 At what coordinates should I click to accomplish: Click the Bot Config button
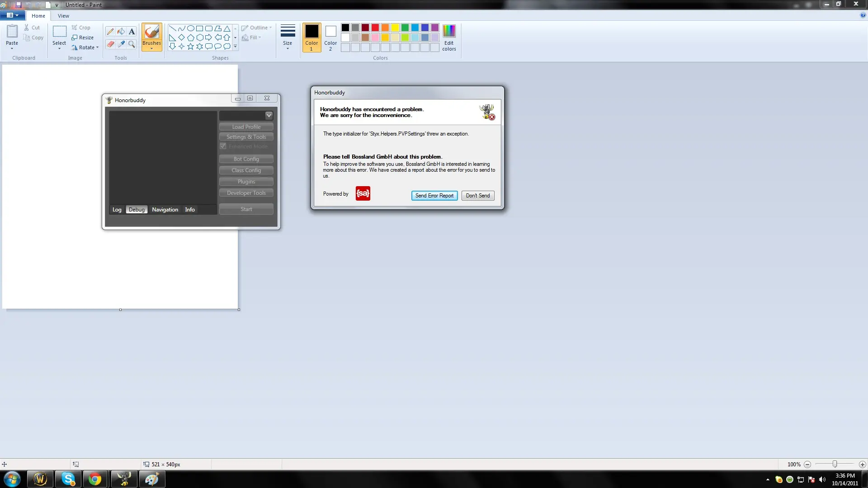click(x=246, y=159)
